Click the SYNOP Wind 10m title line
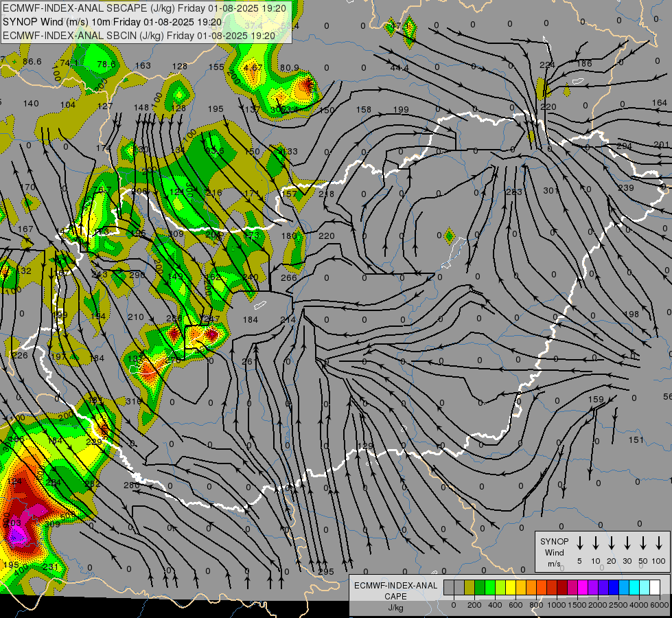Image resolution: width=672 pixels, height=618 pixels. pos(113,22)
